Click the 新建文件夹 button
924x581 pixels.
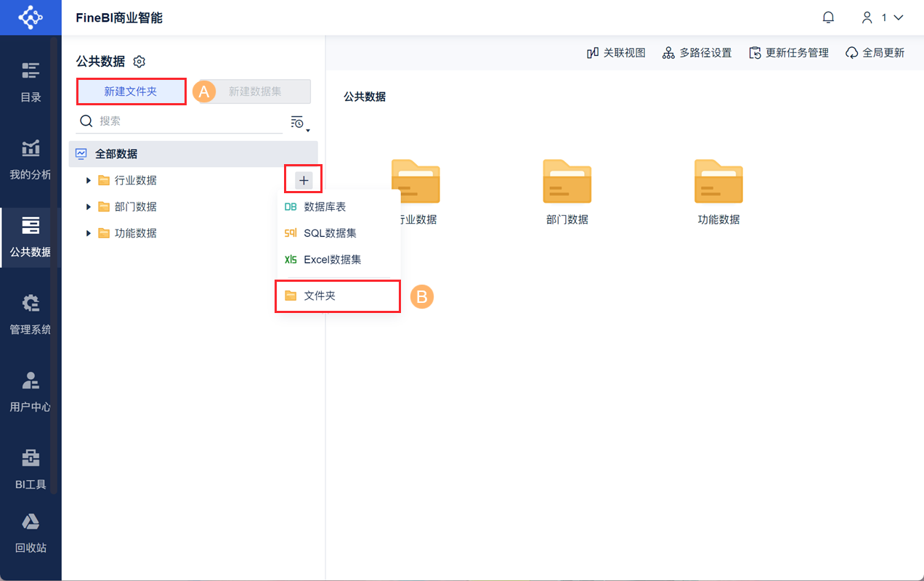pyautogui.click(x=131, y=92)
